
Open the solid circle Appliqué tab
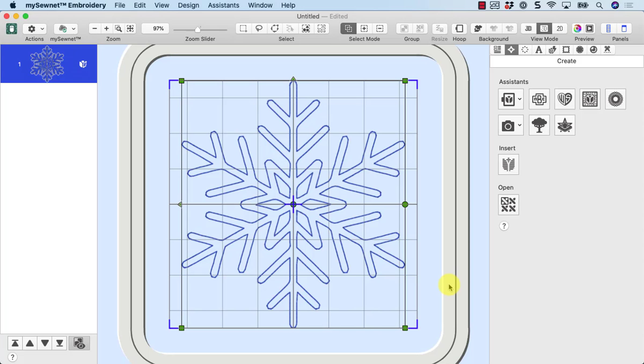tap(580, 50)
